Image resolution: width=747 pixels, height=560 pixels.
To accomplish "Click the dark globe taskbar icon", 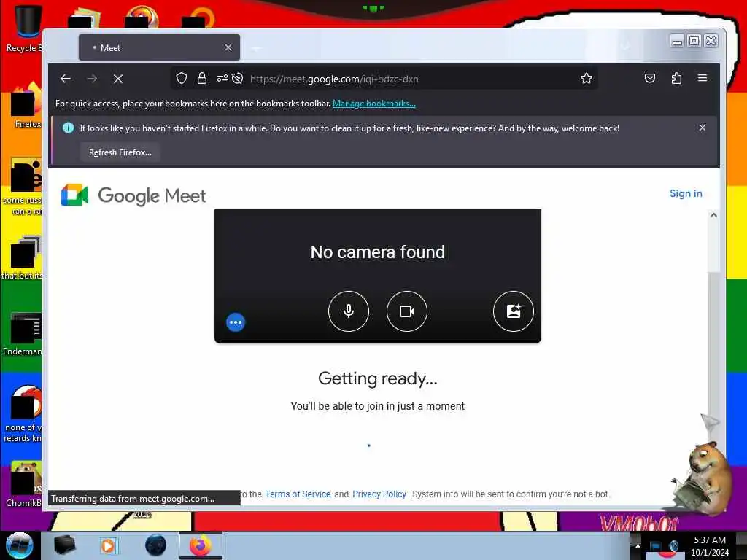I will [x=155, y=545].
